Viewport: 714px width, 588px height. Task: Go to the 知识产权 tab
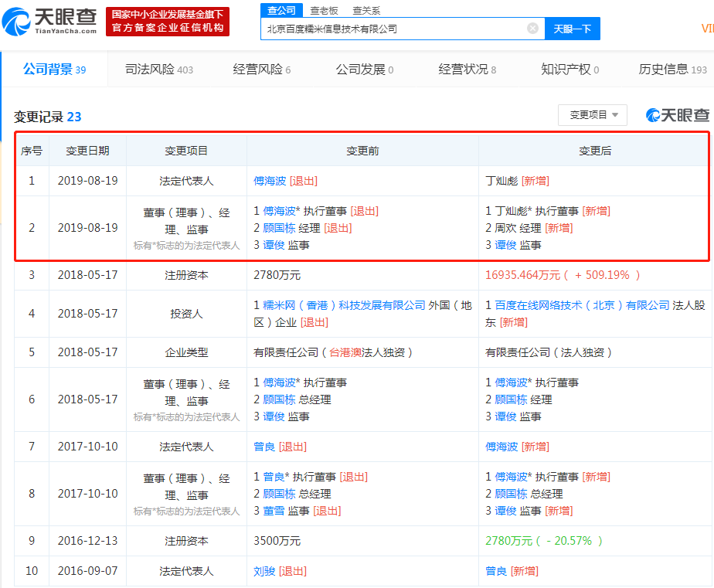569,70
